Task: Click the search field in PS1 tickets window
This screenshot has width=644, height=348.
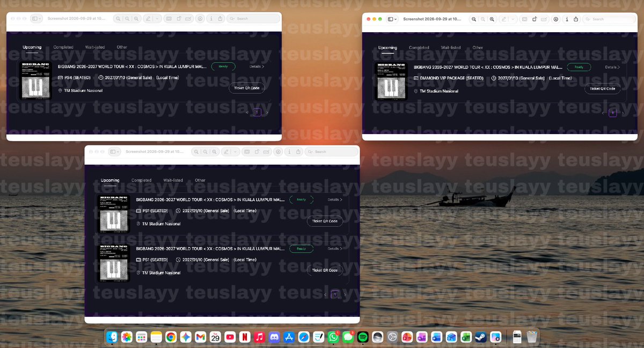Action: click(x=331, y=152)
